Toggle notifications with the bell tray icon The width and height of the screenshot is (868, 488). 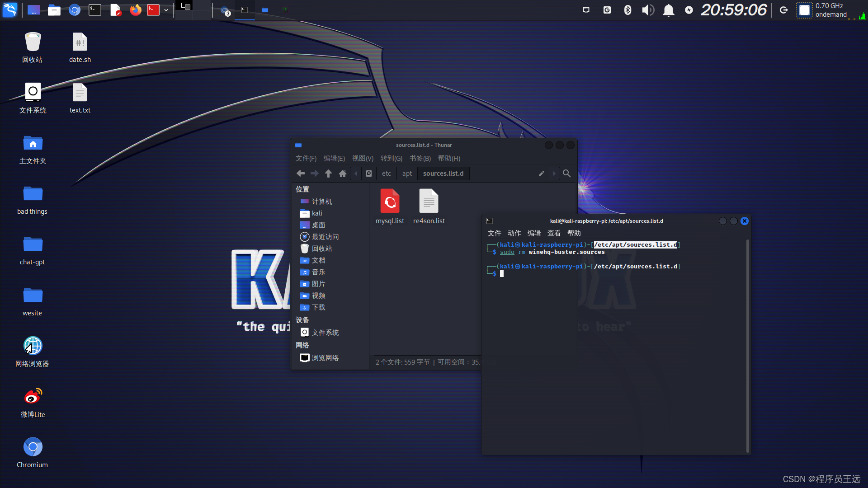[x=669, y=10]
